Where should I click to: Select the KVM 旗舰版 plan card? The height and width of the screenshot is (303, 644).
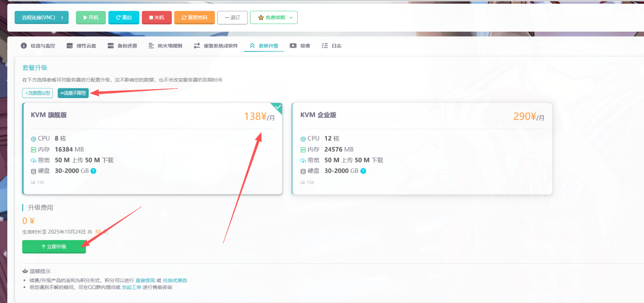pos(152,148)
